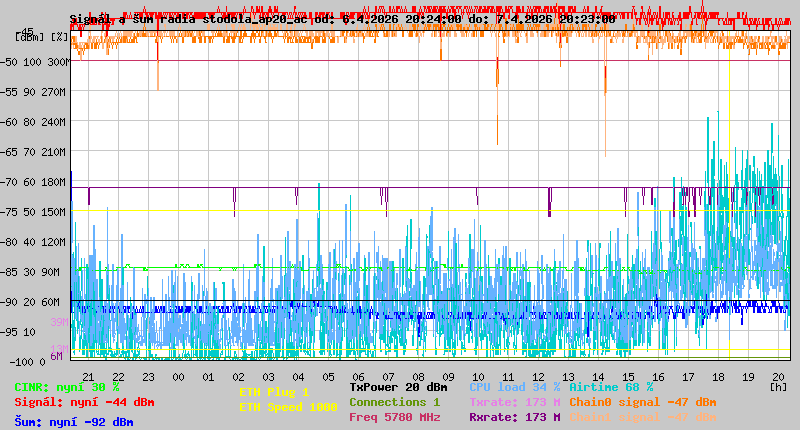
Task: Select the yellow ETH Plug 1 legend label
Action: click(274, 393)
